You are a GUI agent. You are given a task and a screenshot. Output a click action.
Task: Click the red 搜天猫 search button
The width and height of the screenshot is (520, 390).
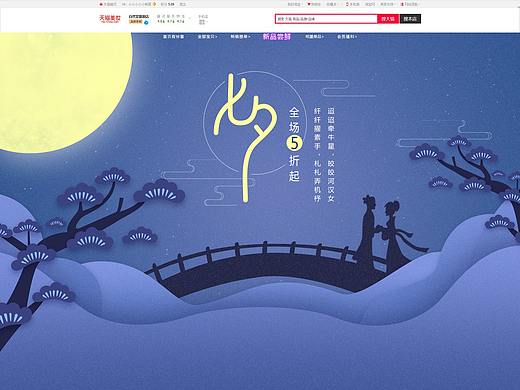click(388, 19)
